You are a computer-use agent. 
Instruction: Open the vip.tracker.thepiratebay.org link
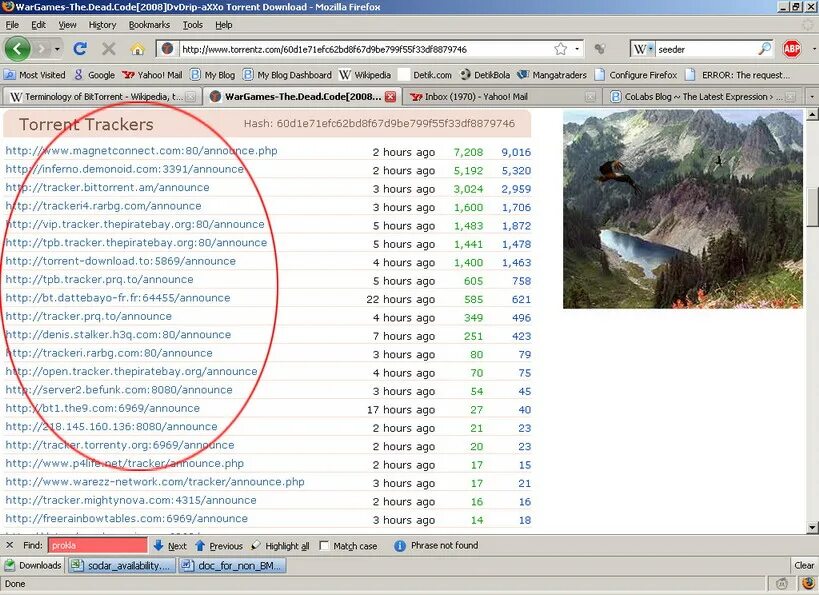[x=135, y=224]
